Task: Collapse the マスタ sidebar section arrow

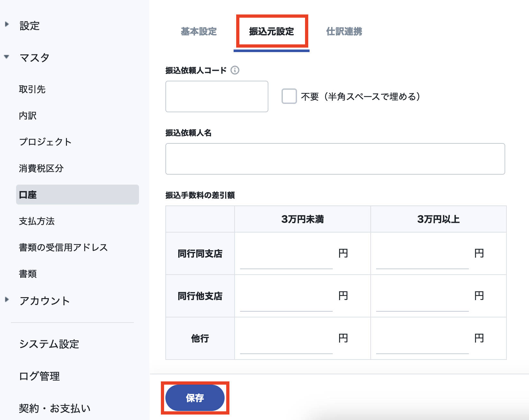Action: point(6,57)
